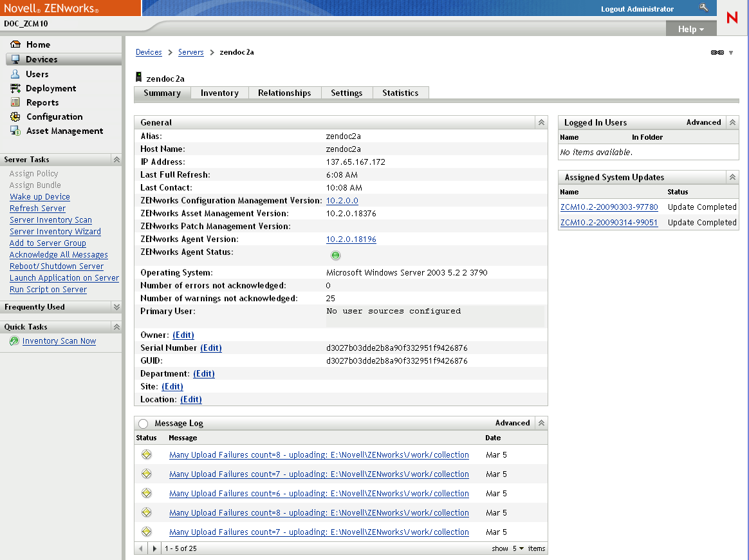This screenshot has width=749, height=560.
Task: Click the Deployment sidebar icon
Action: click(x=14, y=88)
